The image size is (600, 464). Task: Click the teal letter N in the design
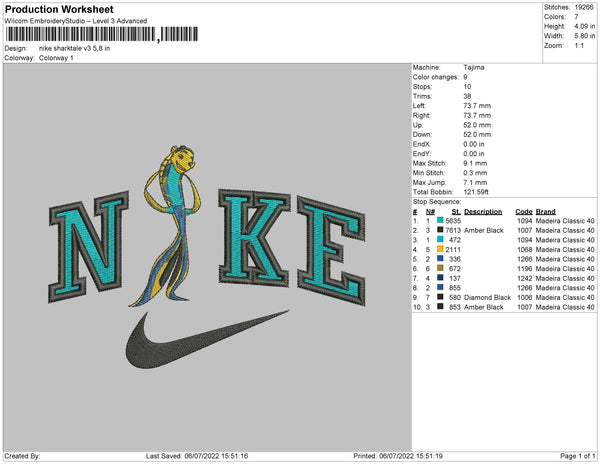click(89, 247)
